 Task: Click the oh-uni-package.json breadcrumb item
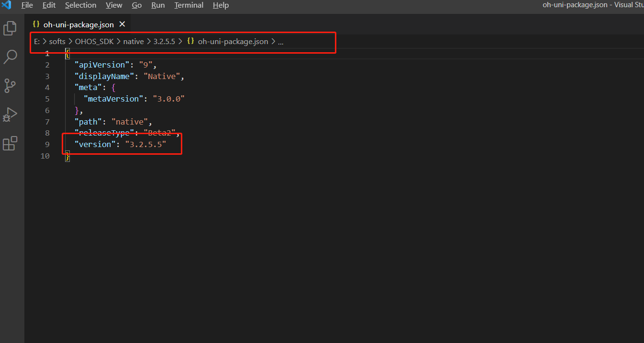[x=227, y=42]
